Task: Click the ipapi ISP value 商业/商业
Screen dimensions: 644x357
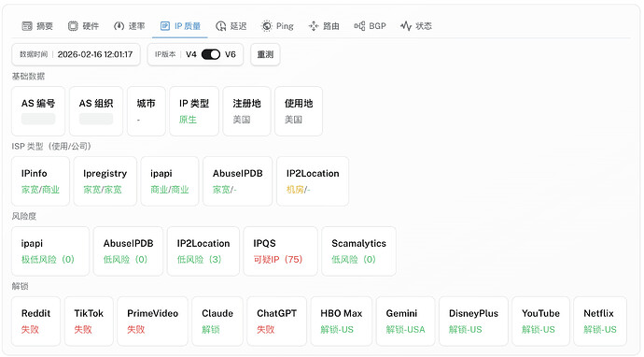Action: click(170, 190)
